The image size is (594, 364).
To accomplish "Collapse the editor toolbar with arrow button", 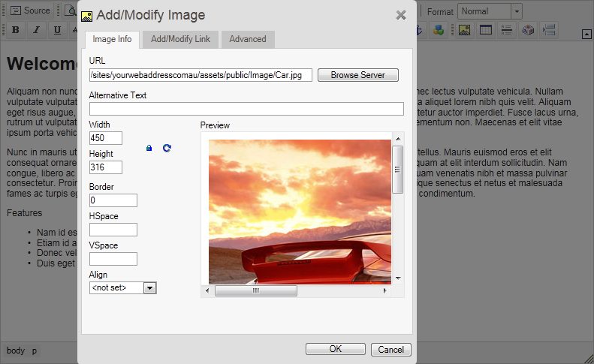I will tap(586, 35).
